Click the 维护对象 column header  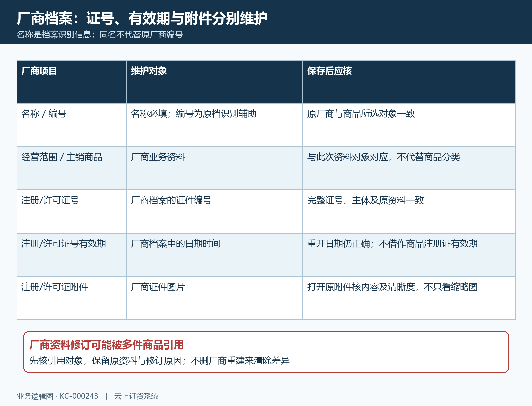[x=214, y=82]
